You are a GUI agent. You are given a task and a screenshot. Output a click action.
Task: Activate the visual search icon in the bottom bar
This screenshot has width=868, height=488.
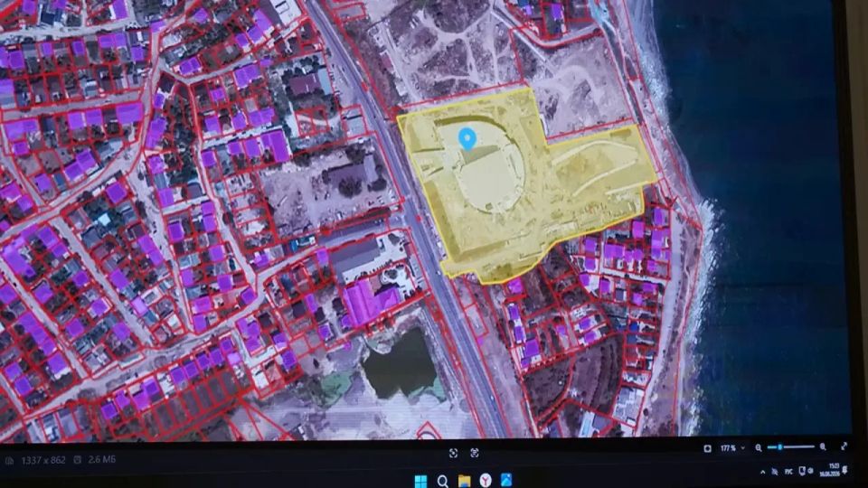(x=453, y=453)
